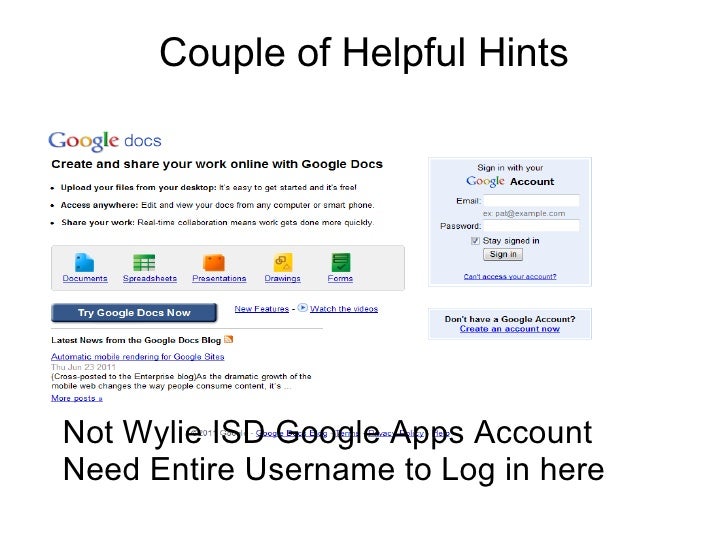Click 'Need Entire Username to Log in here'
Image resolution: width=728 pixels, height=546 pixels.
coord(333,470)
